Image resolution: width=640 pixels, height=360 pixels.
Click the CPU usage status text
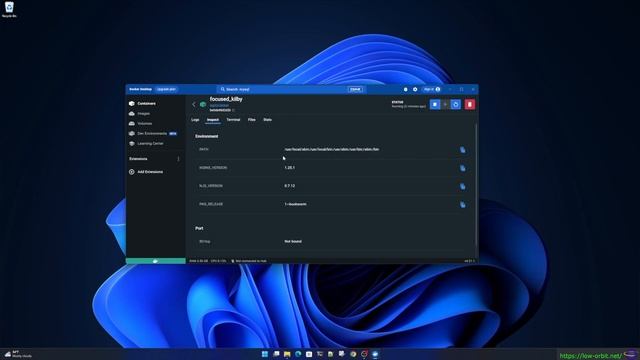point(218,261)
